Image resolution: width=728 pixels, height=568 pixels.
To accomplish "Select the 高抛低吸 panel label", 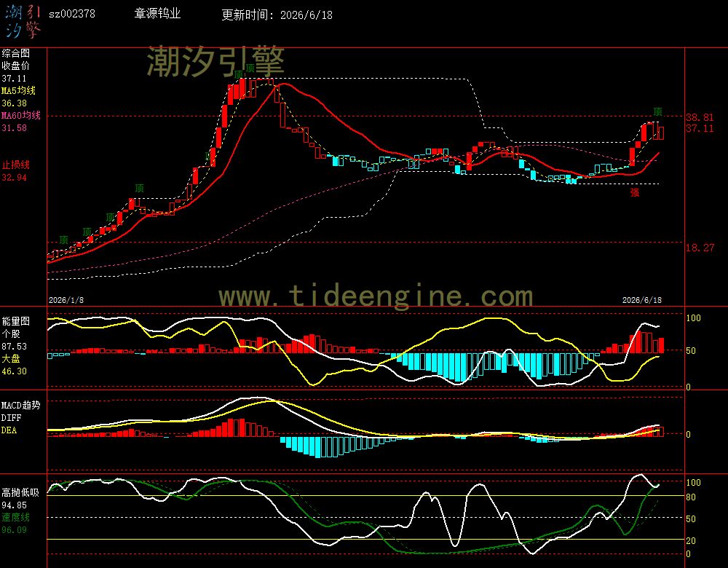I will pos(20,492).
